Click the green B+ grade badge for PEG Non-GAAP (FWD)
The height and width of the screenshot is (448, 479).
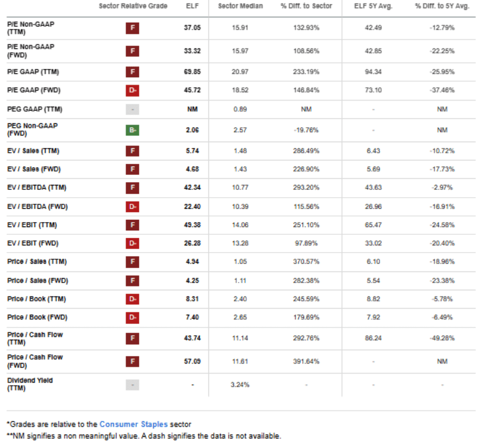pyautogui.click(x=132, y=130)
